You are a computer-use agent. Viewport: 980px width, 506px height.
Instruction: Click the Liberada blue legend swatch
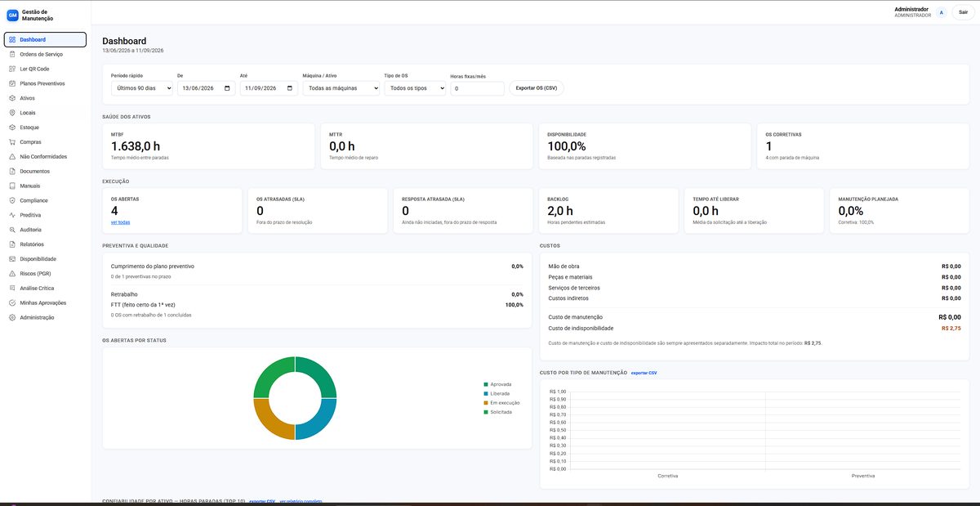click(x=486, y=393)
